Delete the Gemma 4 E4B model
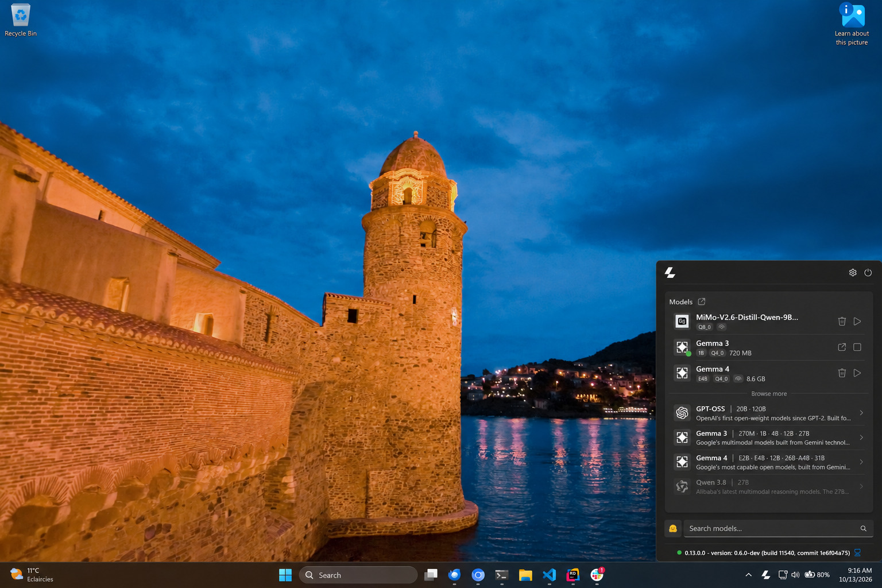This screenshot has height=588, width=882. [842, 373]
